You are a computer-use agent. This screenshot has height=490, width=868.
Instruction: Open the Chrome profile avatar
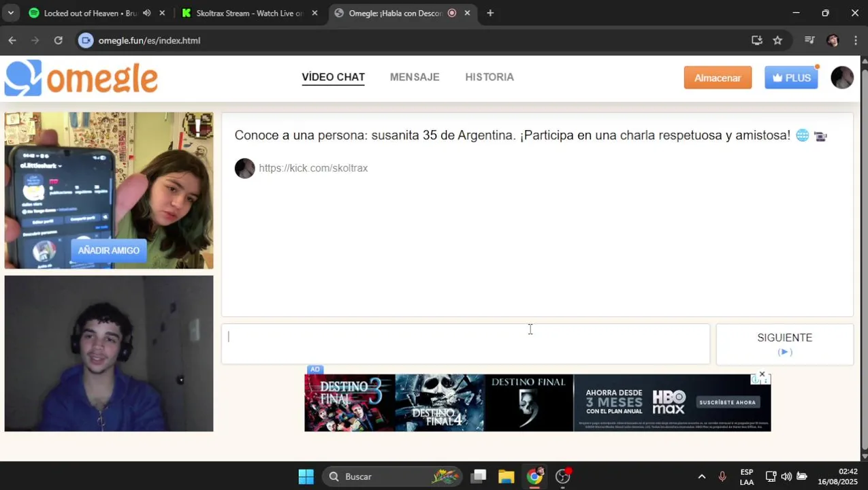(x=833, y=40)
